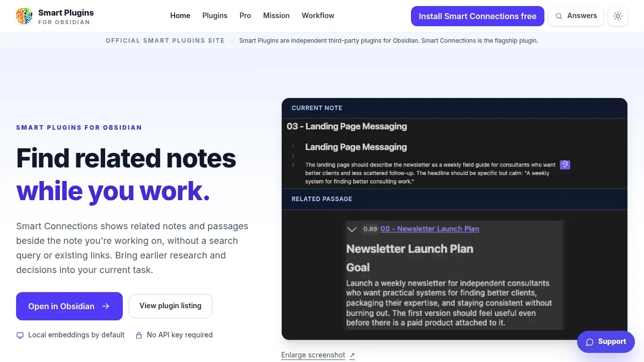This screenshot has height=362, width=644.
Task: Click the arrow in Open in Obsidian button
Action: coord(106,306)
